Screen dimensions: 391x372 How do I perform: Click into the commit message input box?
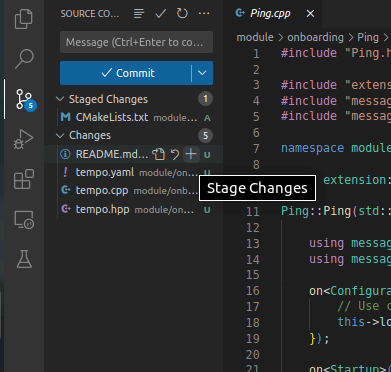pyautogui.click(x=136, y=42)
